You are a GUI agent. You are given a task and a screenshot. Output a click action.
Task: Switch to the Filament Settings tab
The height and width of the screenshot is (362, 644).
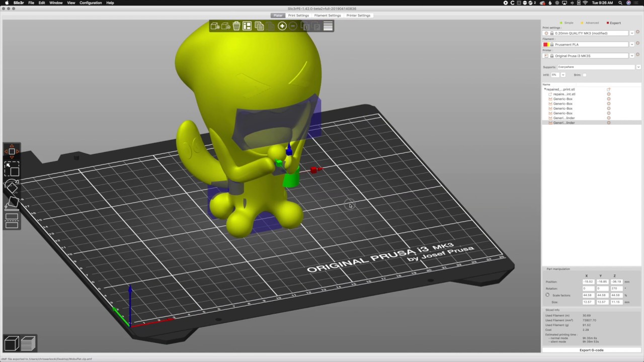click(328, 15)
